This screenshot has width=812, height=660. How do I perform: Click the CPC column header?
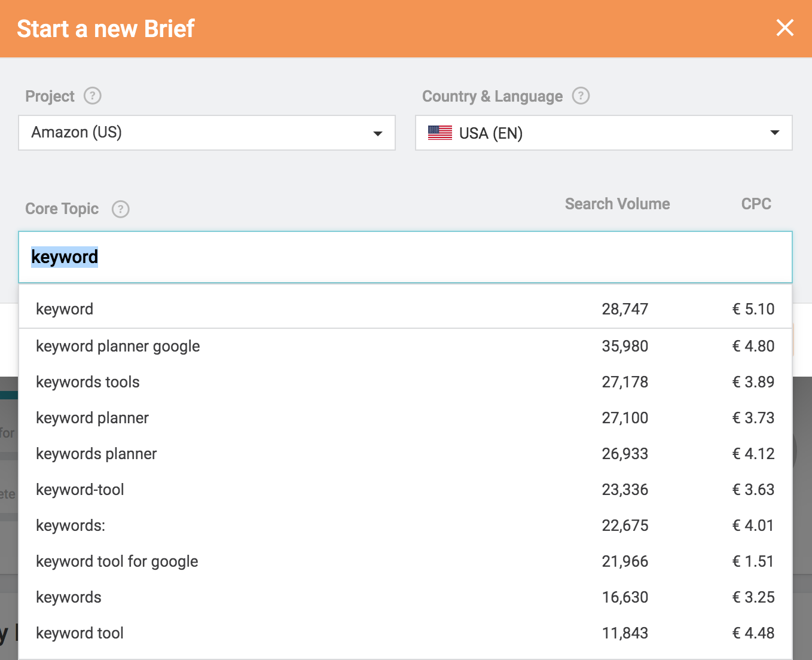coord(756,204)
